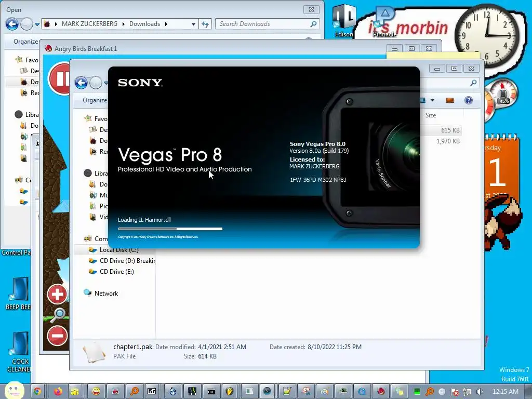The image size is (532, 399).
Task: Open volume control in system tray
Action: point(480,392)
